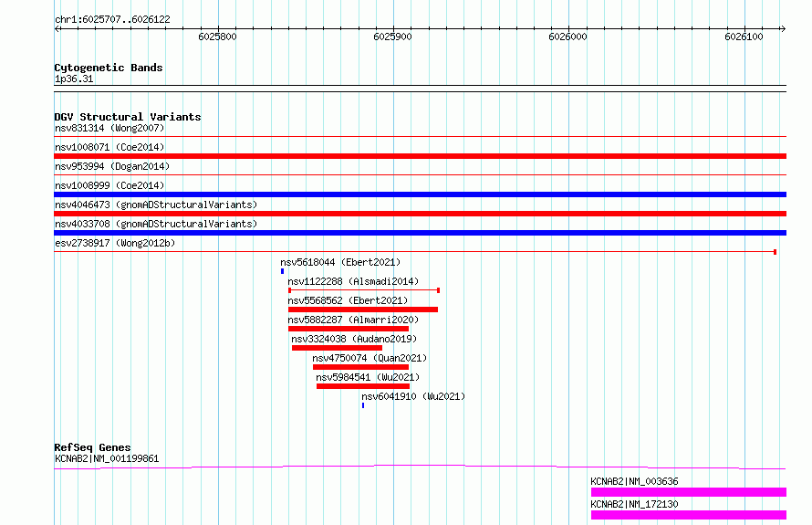Click nsv1122288 (Alsmadi2014) label
Screen dimensions: 812x525
[353, 281]
